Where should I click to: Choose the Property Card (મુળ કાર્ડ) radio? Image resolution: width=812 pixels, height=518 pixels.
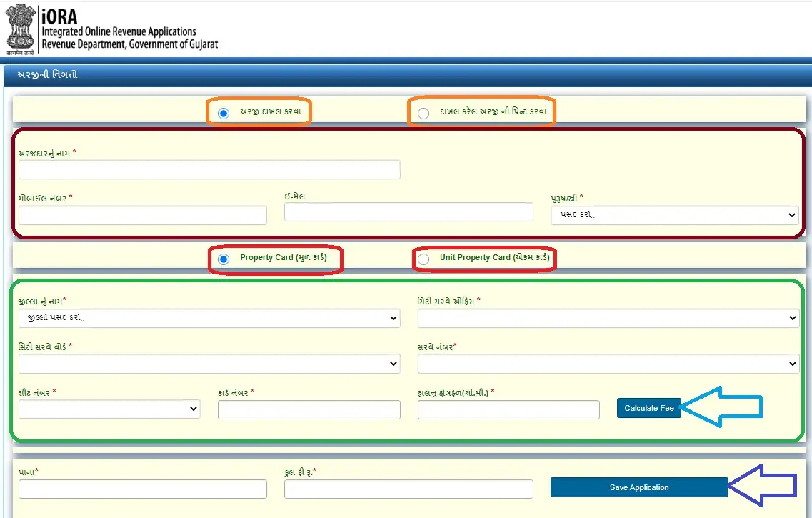(x=224, y=259)
